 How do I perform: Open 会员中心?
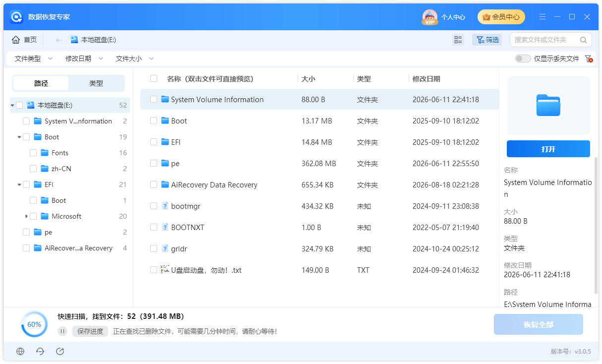click(501, 17)
